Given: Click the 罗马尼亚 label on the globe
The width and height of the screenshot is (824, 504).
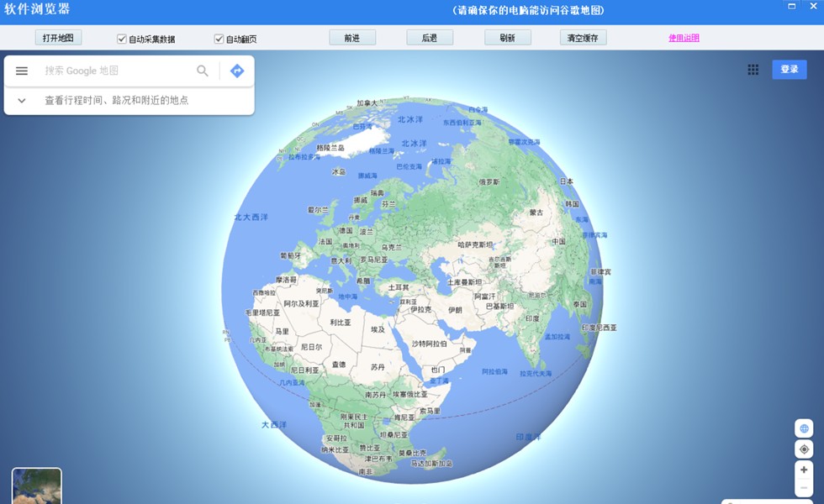Looking at the screenshot, I should (373, 260).
